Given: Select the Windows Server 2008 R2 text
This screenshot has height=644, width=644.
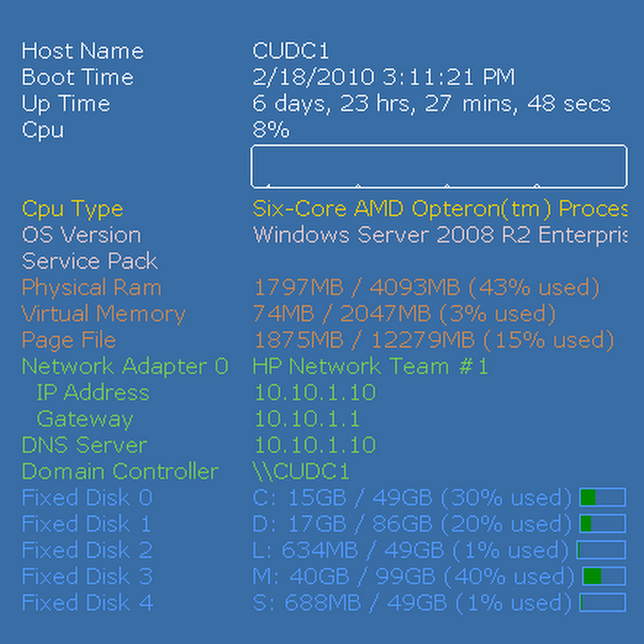Looking at the screenshot, I should click(439, 235).
